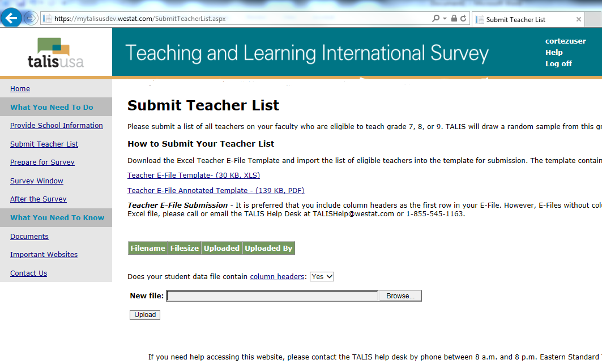
Task: Open After the Survey link
Action: coord(39,199)
